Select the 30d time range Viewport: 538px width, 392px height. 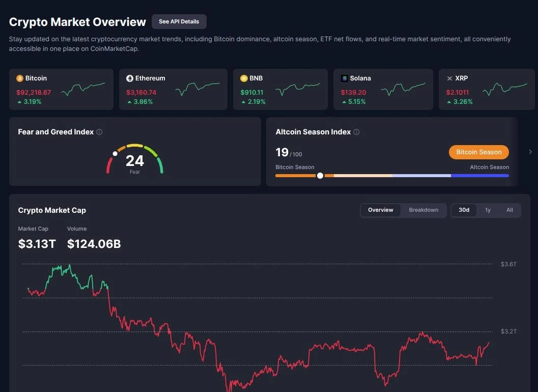pos(464,210)
